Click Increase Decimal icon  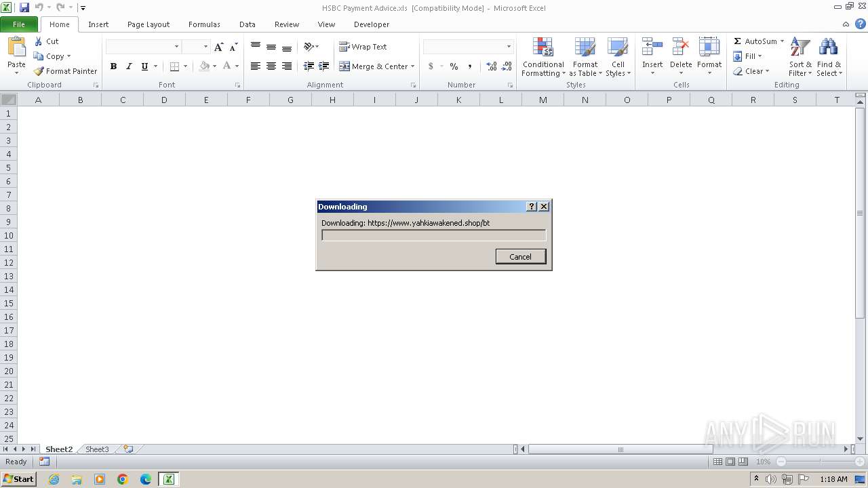[x=492, y=66]
